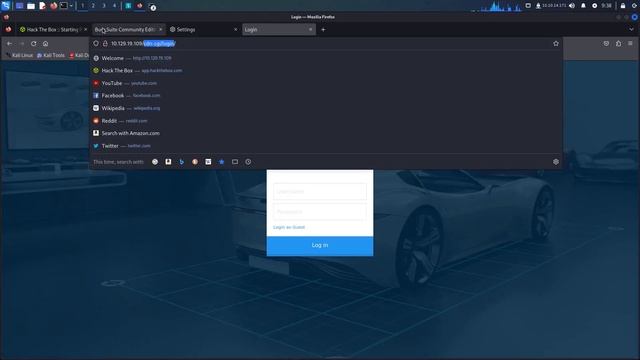Reload the current page

(33, 43)
